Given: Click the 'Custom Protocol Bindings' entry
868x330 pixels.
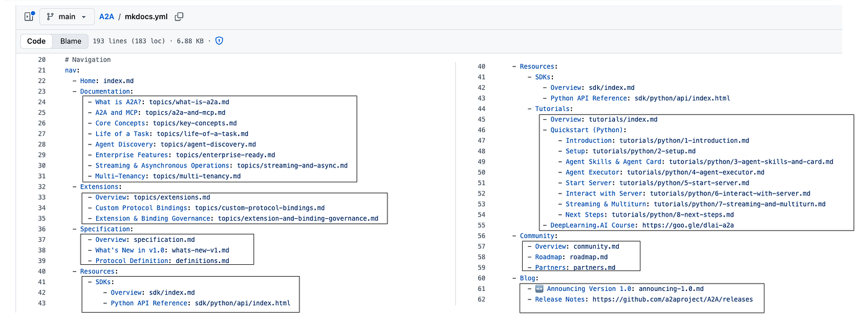Looking at the screenshot, I should (206, 208).
